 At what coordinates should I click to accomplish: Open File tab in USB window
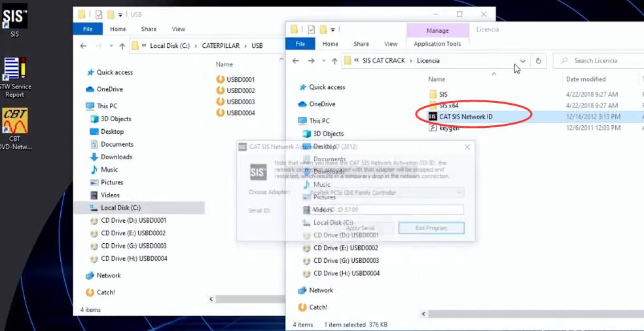(88, 29)
